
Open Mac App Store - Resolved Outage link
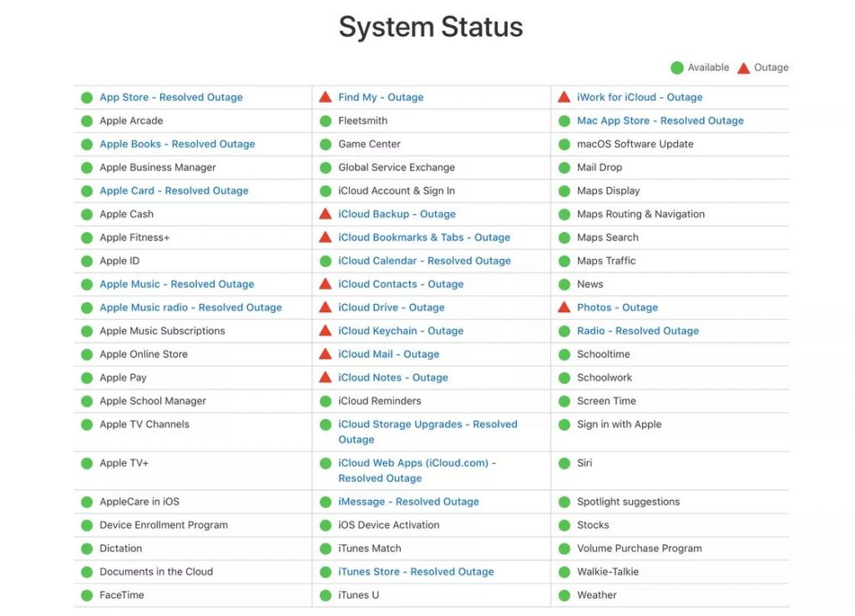point(660,120)
